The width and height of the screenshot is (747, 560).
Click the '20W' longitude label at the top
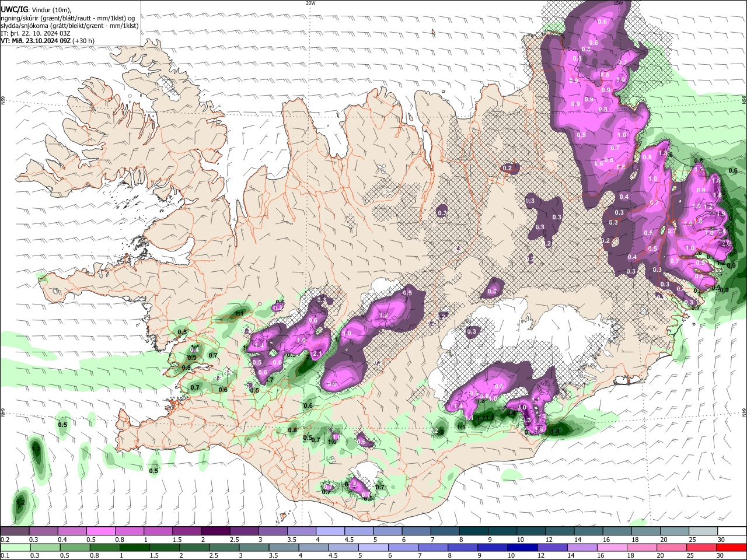click(x=310, y=3)
